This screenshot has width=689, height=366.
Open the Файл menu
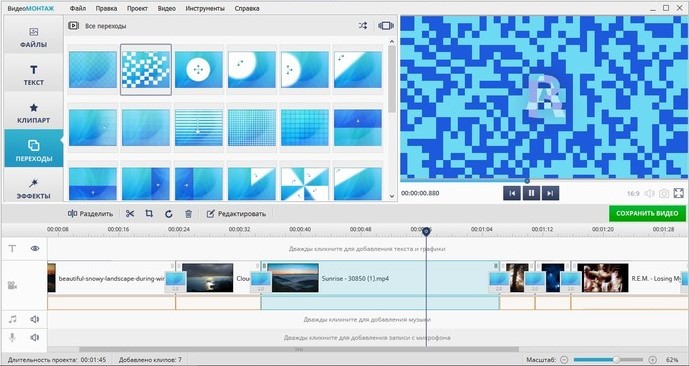(x=77, y=8)
